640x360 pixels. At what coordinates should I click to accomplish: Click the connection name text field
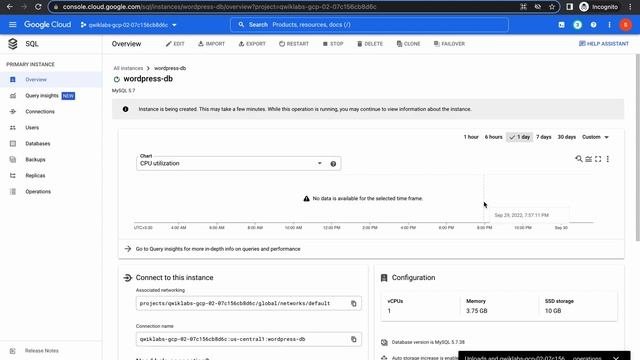249,339
